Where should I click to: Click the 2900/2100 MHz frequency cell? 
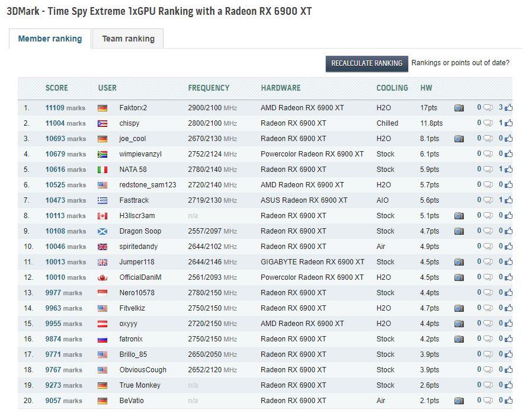(x=213, y=108)
